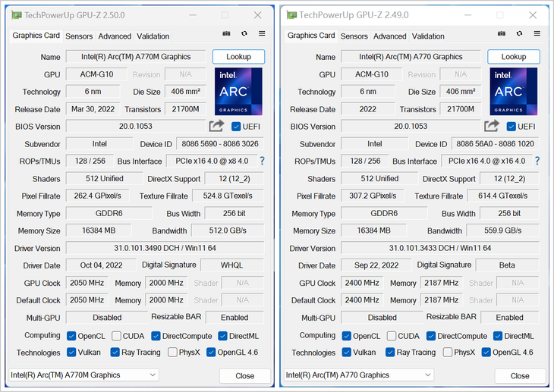Click the refresh icon in GPU-Z 2.49.0
The image size is (554, 392).
[519, 33]
